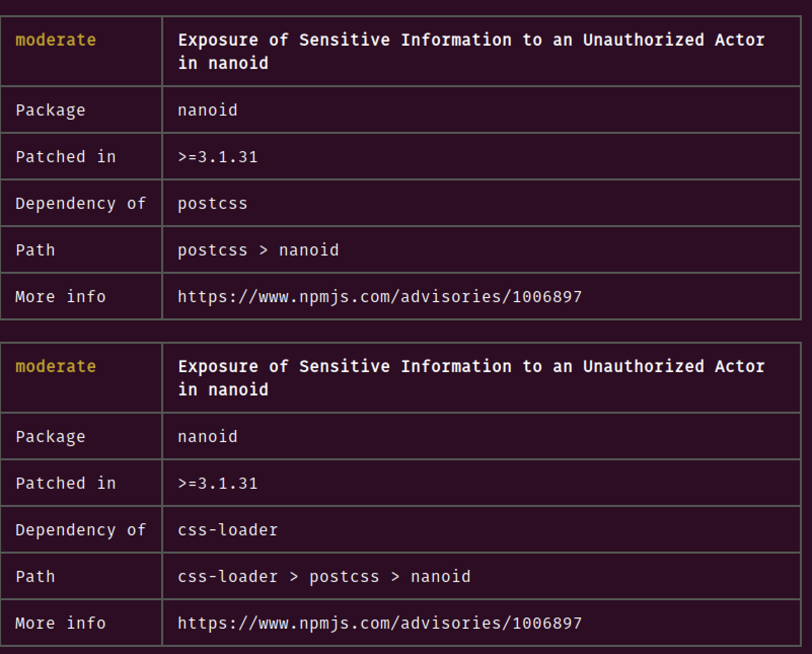Viewport: 812px width, 654px height.
Task: Select ">=3.1.31" in the postcss advisory table
Action: coord(217,157)
